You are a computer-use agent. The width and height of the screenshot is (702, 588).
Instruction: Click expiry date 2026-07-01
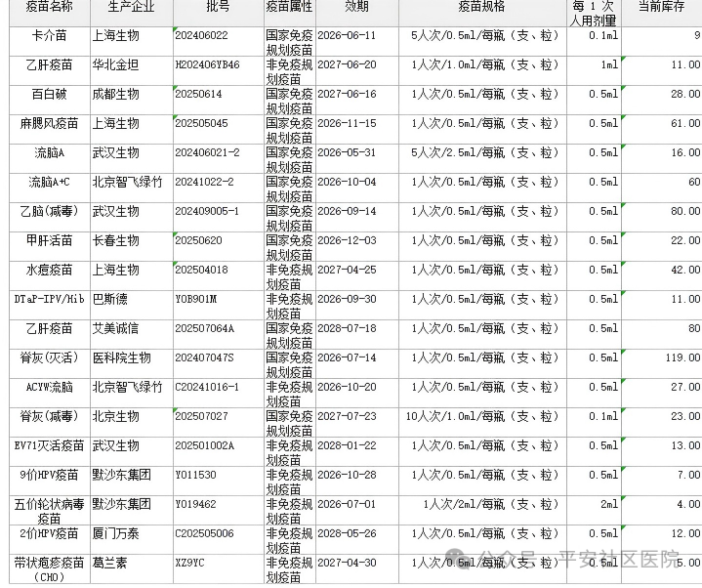tap(347, 505)
